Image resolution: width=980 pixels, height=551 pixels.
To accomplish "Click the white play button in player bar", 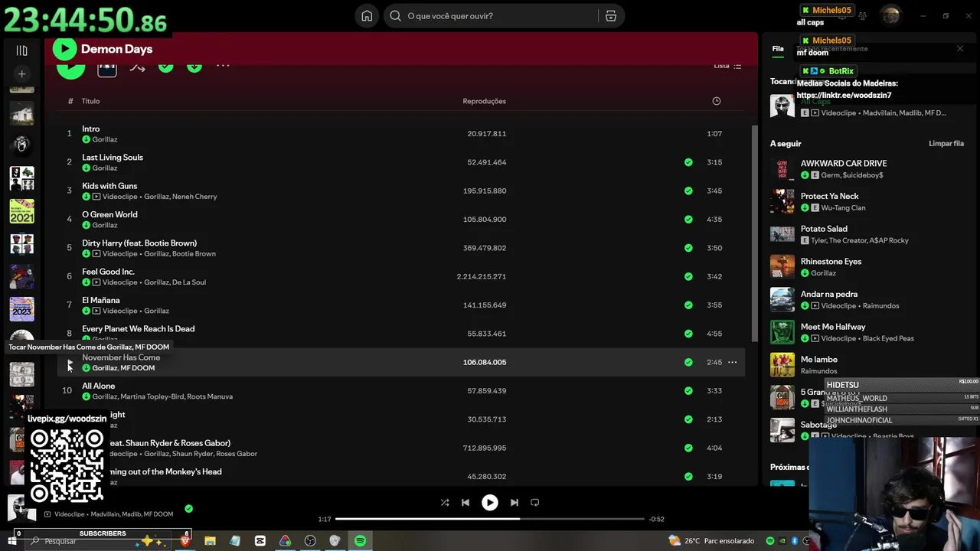I will tap(490, 503).
